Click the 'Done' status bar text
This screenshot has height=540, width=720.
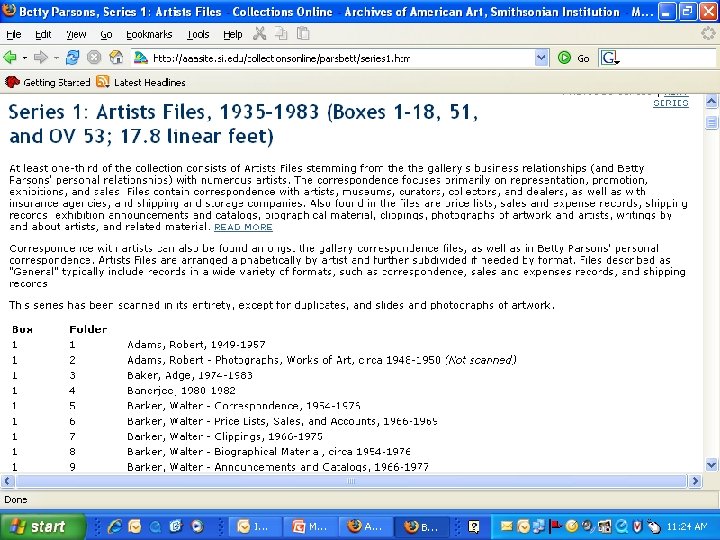click(16, 500)
